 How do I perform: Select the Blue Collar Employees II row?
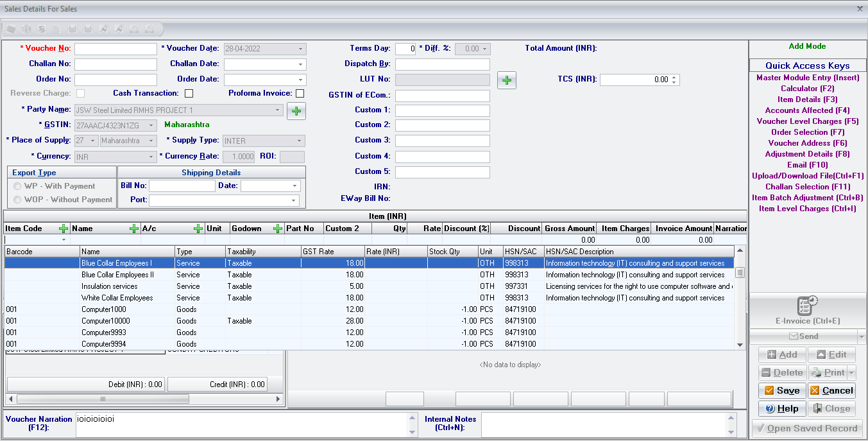(370, 275)
